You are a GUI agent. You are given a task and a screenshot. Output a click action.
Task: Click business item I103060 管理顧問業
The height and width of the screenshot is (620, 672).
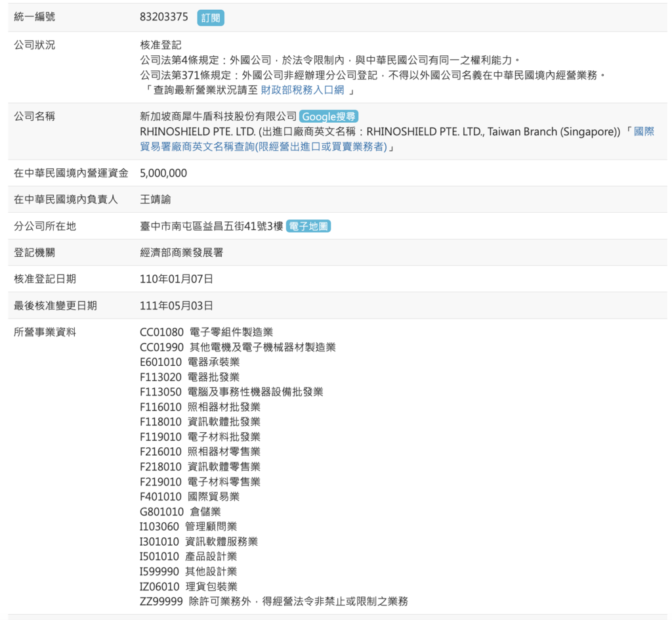[188, 527]
